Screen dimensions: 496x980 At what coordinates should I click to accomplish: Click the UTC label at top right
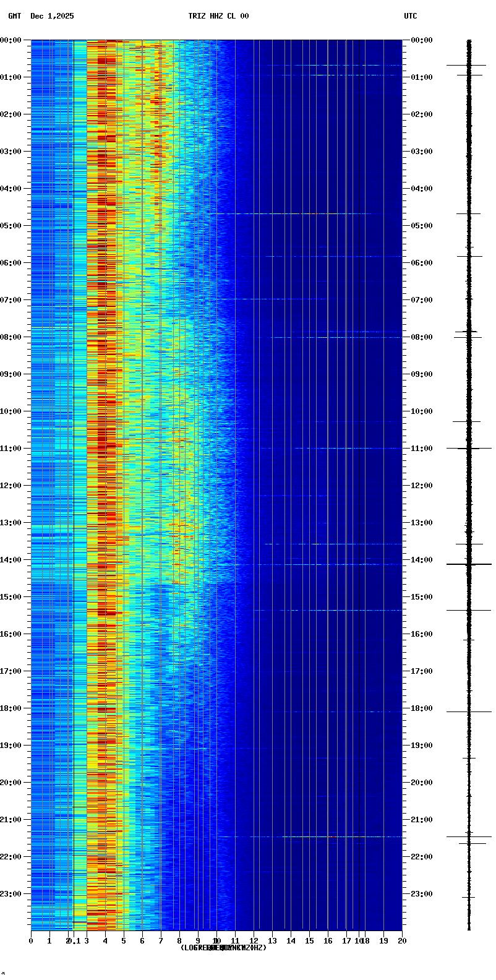coord(411,16)
